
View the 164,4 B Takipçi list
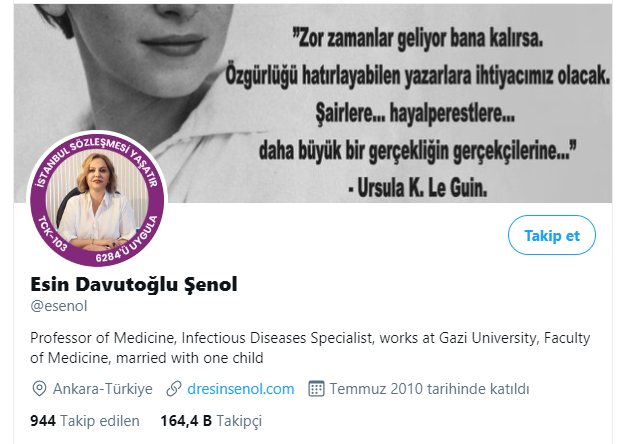click(211, 421)
